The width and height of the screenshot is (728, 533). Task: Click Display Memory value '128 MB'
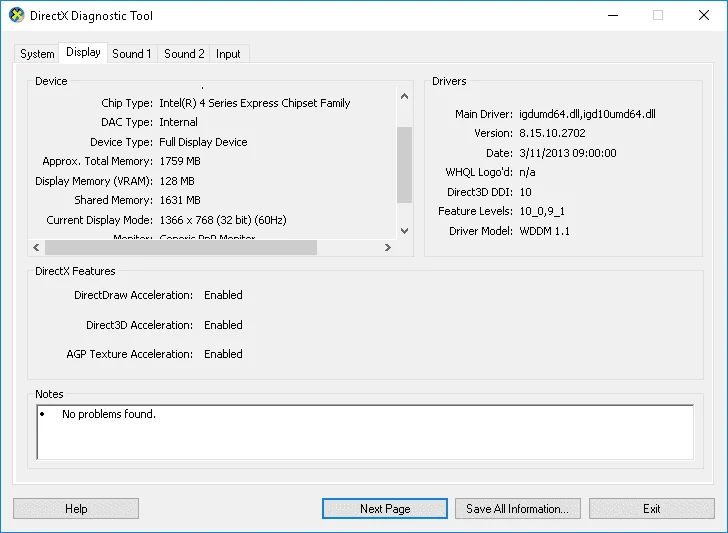tap(177, 181)
